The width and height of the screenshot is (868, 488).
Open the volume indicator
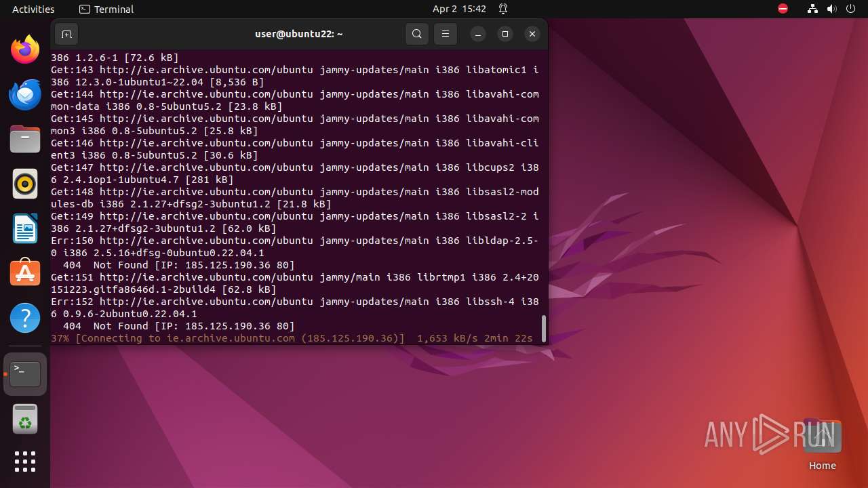pyautogui.click(x=832, y=9)
